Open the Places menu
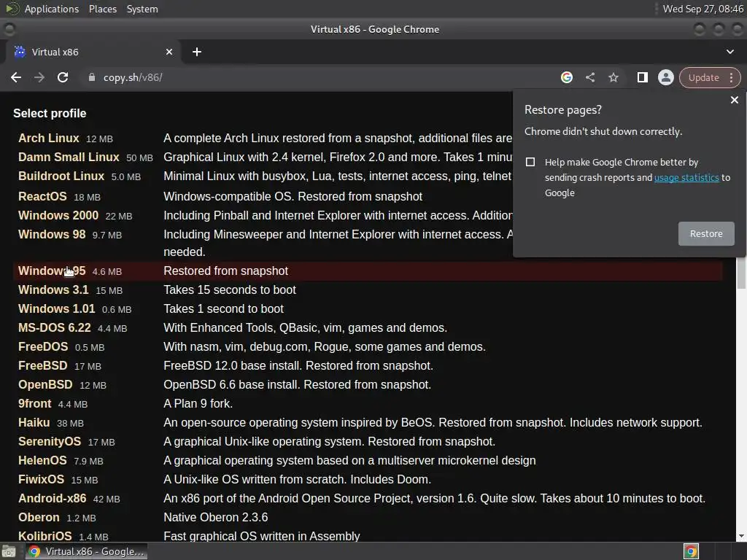Image resolution: width=747 pixels, height=560 pixels. [x=102, y=9]
